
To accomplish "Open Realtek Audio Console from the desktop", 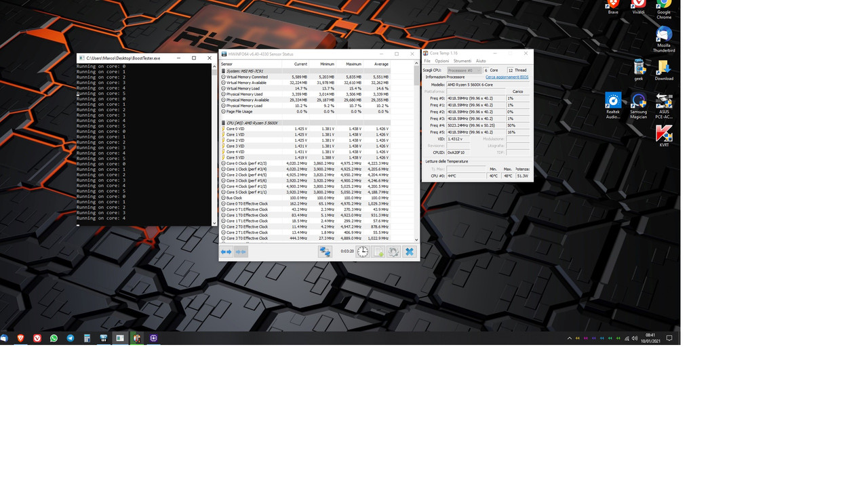I will [x=612, y=100].
